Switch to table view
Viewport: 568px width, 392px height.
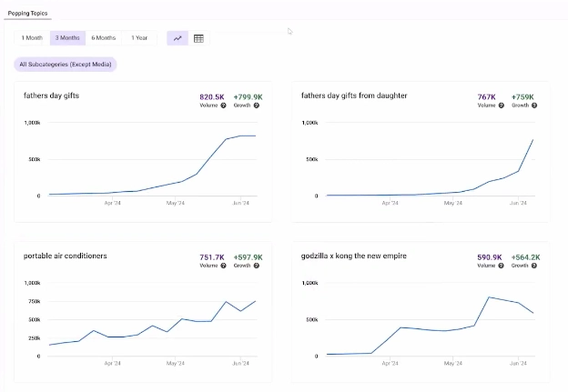(198, 38)
